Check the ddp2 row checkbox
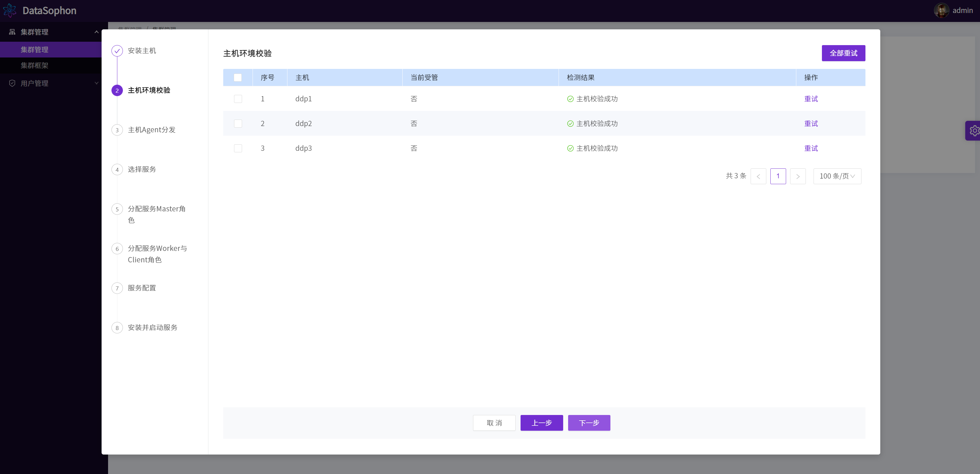Viewport: 980px width, 474px height. click(238, 124)
